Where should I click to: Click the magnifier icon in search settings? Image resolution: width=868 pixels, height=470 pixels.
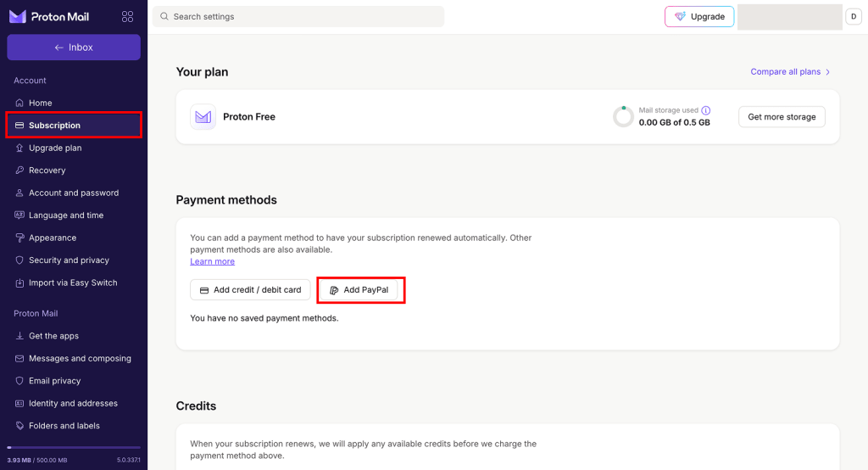(164, 17)
